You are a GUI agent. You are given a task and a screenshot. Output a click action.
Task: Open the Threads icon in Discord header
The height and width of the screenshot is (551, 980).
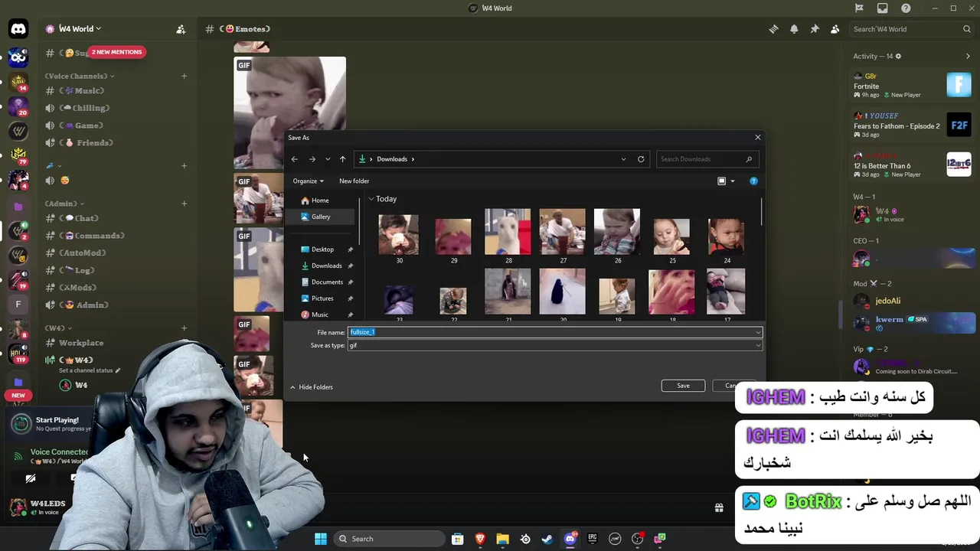[x=773, y=29]
